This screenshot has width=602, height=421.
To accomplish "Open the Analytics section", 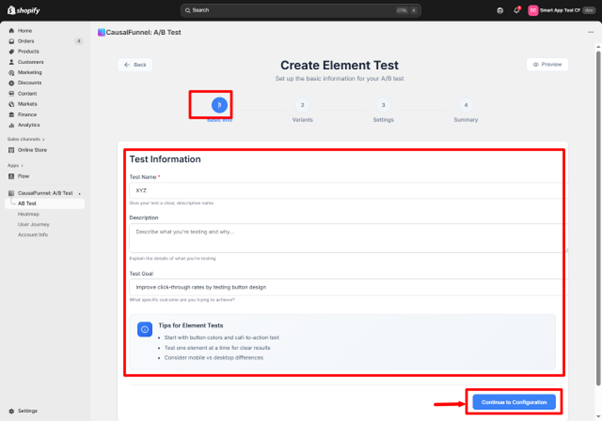I will pyautogui.click(x=29, y=125).
